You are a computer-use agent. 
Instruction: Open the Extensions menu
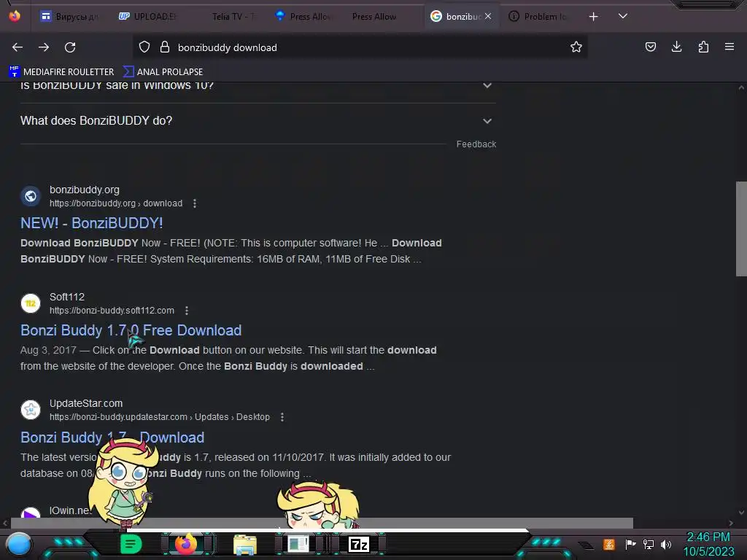pos(703,47)
